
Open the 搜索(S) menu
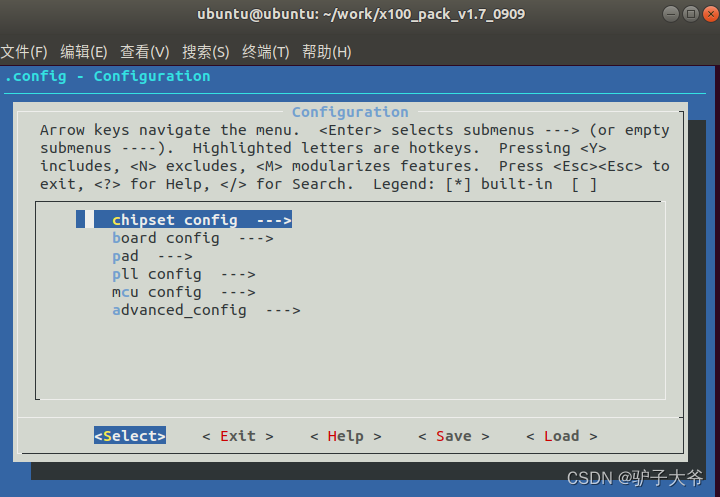(x=205, y=52)
